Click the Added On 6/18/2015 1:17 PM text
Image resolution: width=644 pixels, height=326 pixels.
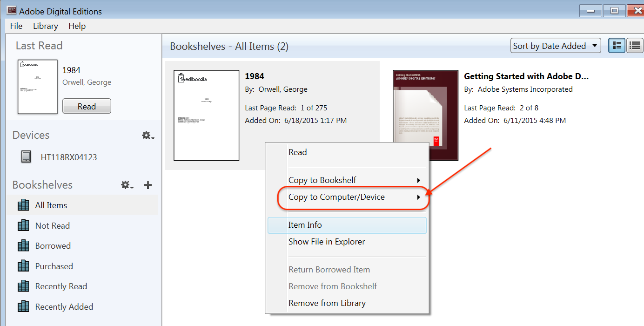point(296,121)
